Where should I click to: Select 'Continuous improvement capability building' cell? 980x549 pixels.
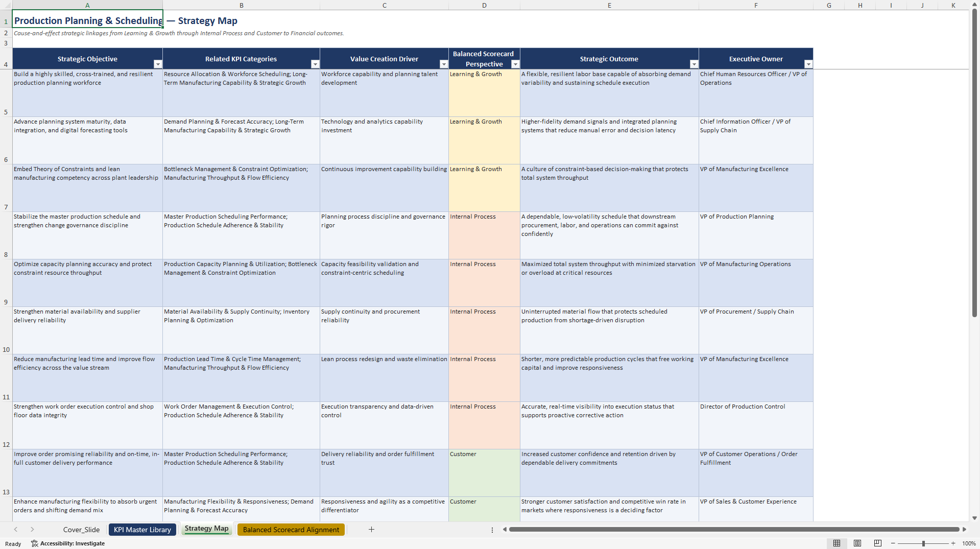[x=385, y=188]
